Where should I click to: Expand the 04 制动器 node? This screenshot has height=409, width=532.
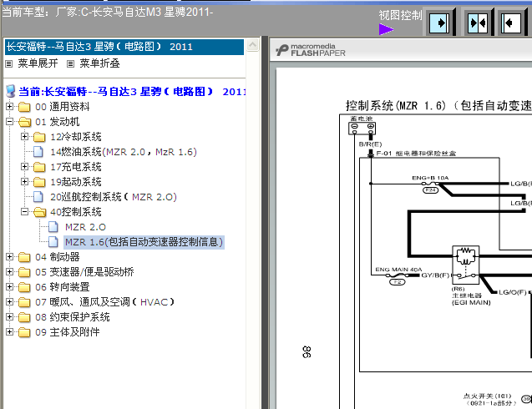tap(9, 257)
